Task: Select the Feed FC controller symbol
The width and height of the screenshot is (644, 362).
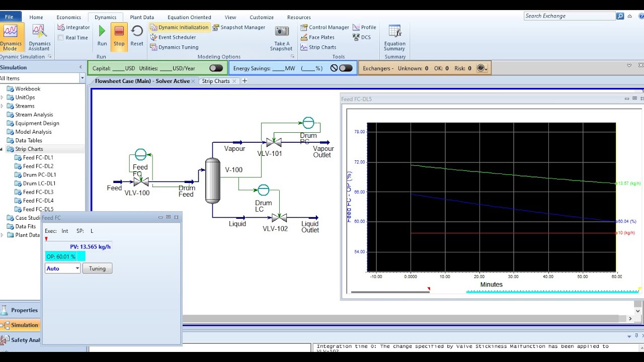Action: pos(141,154)
